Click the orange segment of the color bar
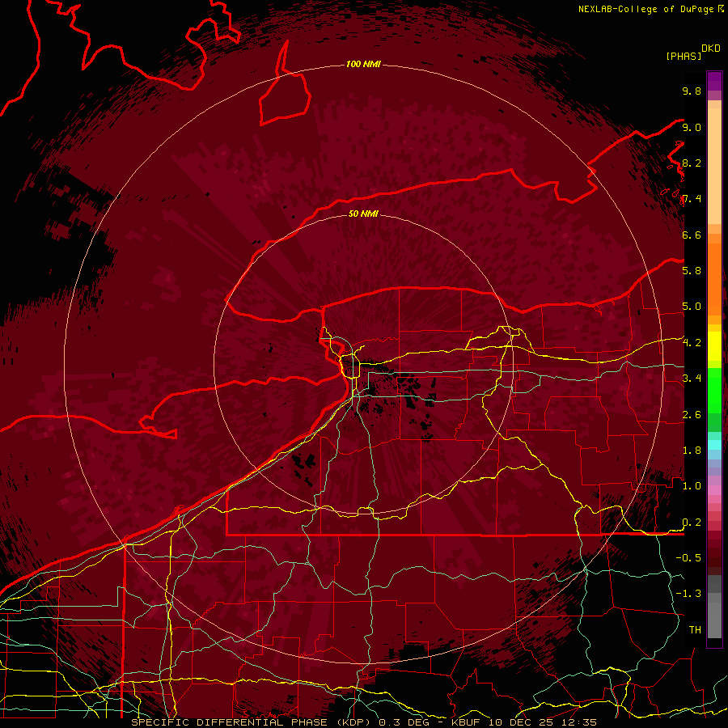The width and height of the screenshot is (728, 728). [714, 280]
